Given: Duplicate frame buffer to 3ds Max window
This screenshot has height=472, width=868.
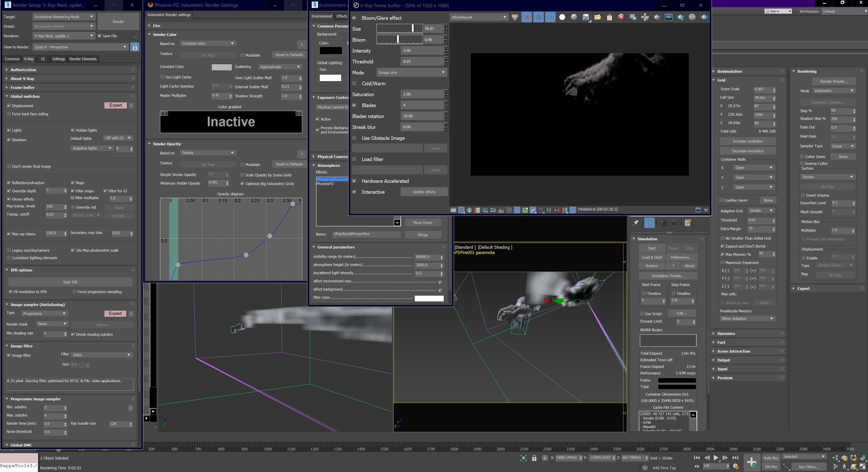Looking at the screenshot, I should pyautogui.click(x=633, y=17).
